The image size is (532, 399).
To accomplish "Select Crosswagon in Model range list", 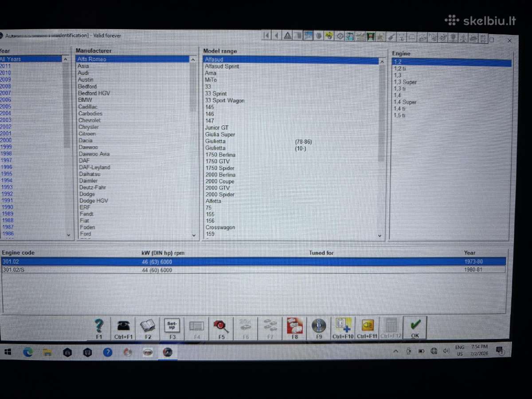I will click(220, 227).
